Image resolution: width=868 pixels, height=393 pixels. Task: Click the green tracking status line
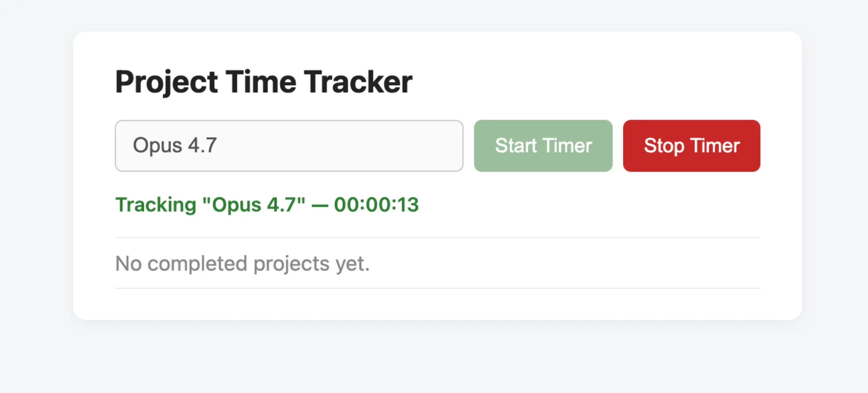point(267,204)
